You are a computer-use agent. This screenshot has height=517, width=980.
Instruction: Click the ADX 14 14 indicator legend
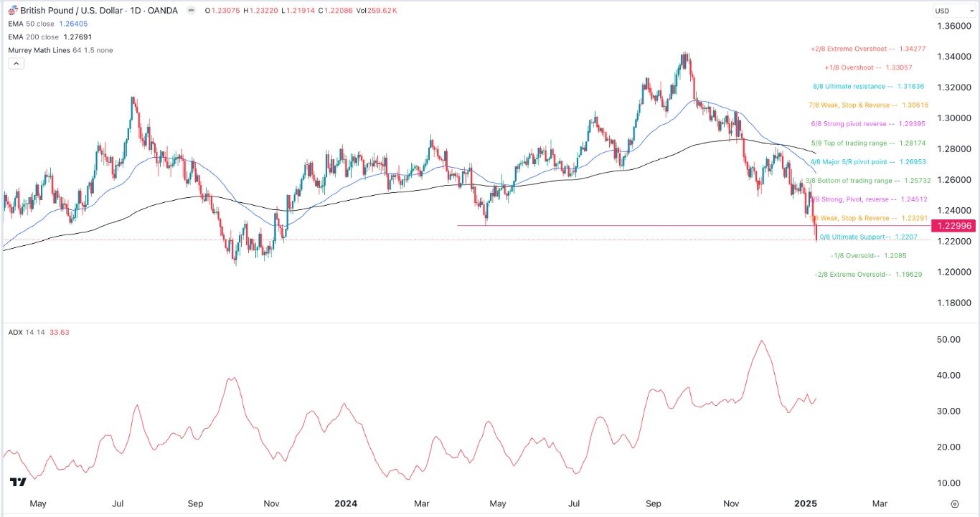[25, 332]
